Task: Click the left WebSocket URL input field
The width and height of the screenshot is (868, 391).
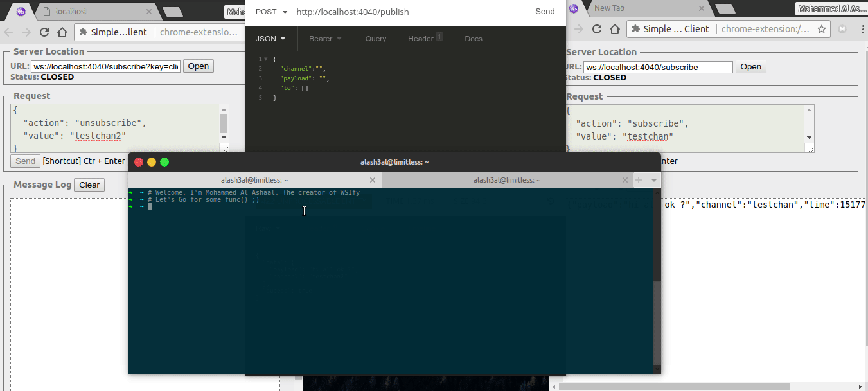Action: [105, 66]
